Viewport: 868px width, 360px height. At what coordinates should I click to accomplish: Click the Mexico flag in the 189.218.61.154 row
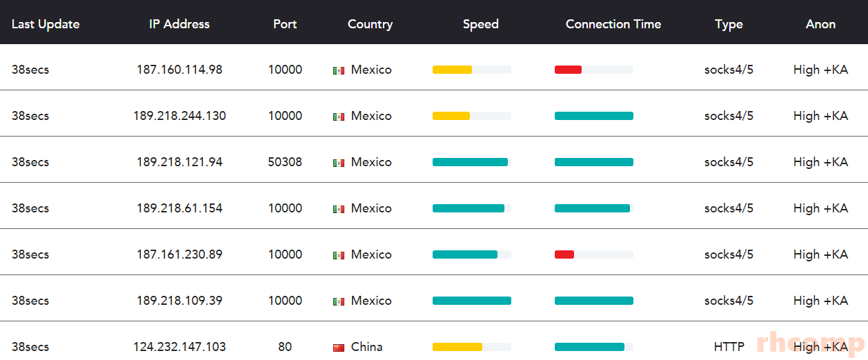pyautogui.click(x=338, y=209)
